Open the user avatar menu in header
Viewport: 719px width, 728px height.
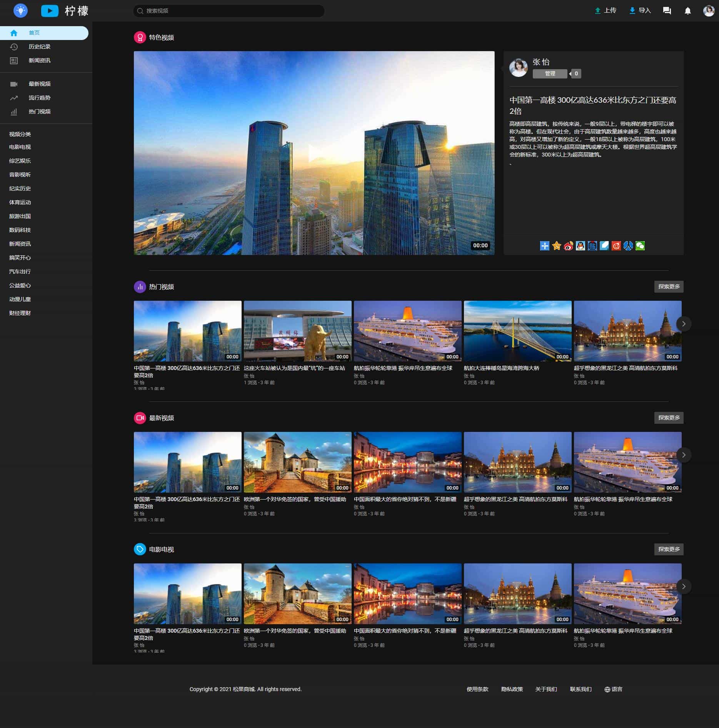(x=708, y=11)
